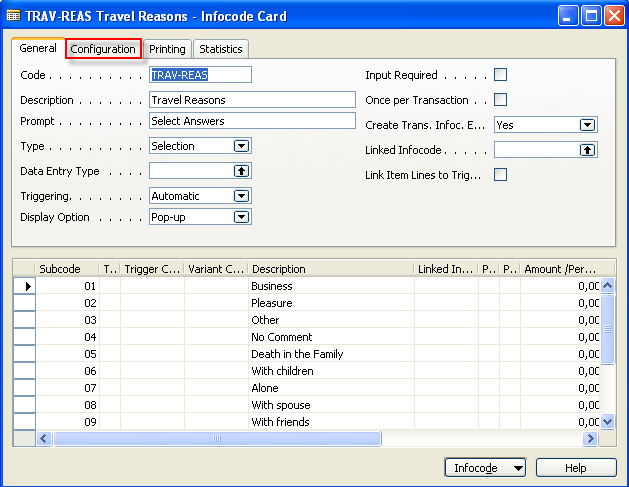Screen dimensions: 629x487
Task: Click the Linked Infocode lookup arrow
Action: point(588,150)
